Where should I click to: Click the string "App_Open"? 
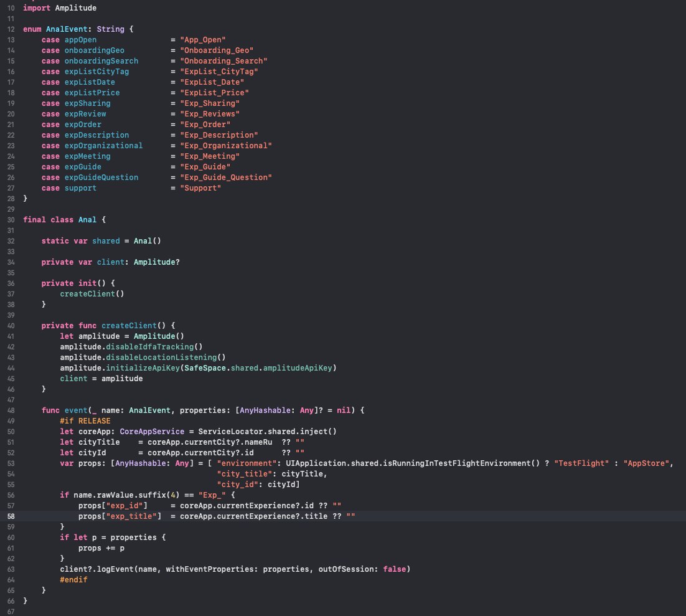[203, 40]
